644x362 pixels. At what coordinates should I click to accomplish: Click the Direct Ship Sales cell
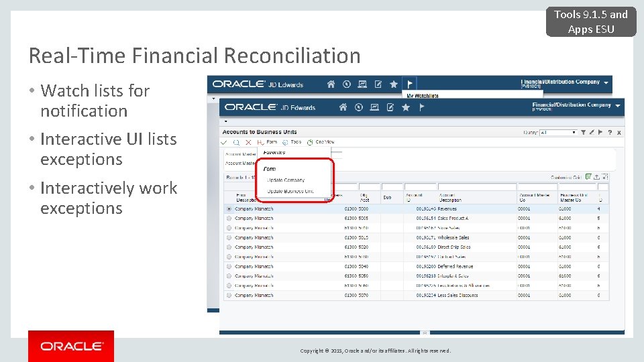(454, 247)
